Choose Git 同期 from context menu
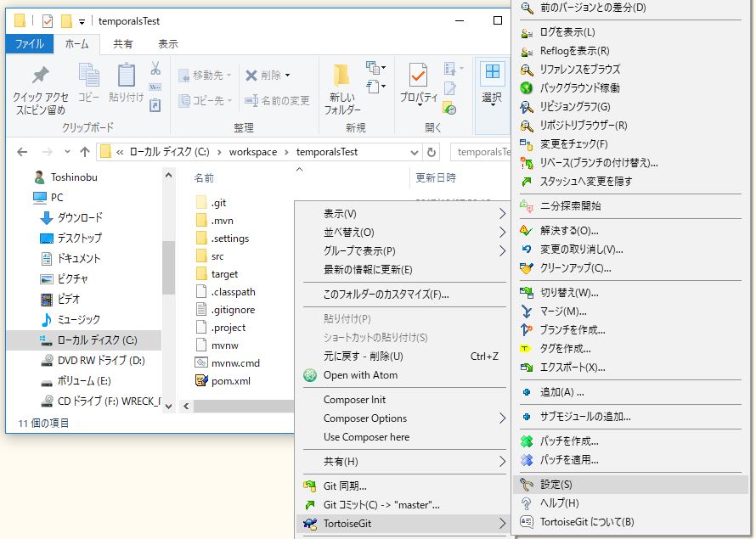Image resolution: width=756 pixels, height=539 pixels. pos(404,486)
